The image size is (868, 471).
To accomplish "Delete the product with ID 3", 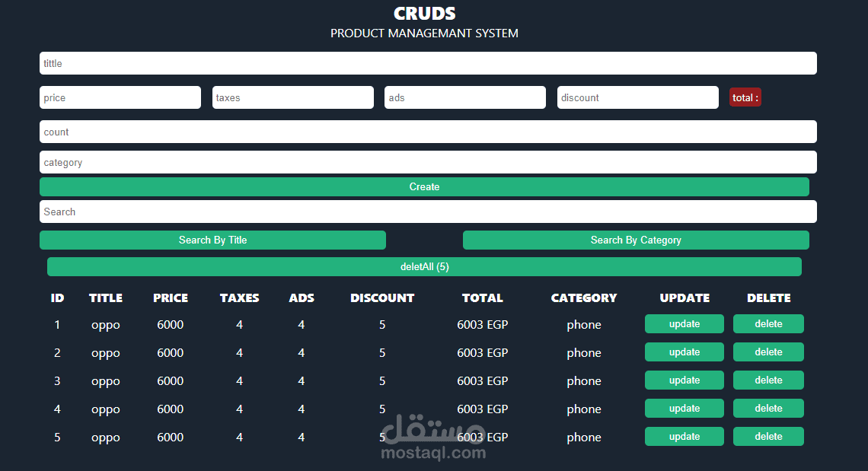I will pyautogui.click(x=768, y=380).
